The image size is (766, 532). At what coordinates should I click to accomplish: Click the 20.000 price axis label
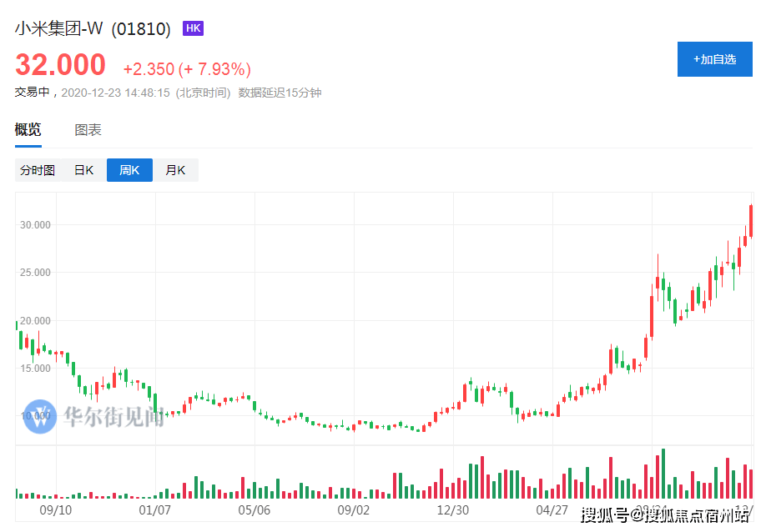[x=37, y=321]
